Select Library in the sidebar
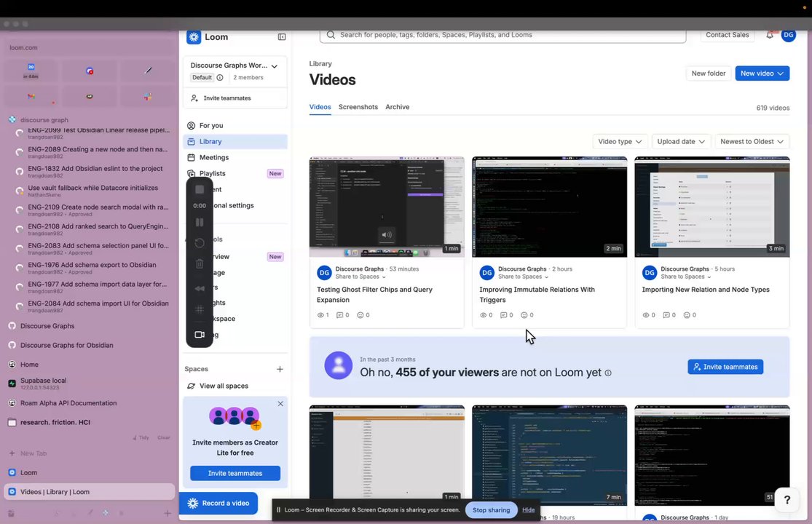Viewport: 812px width, 524px height. [235, 142]
